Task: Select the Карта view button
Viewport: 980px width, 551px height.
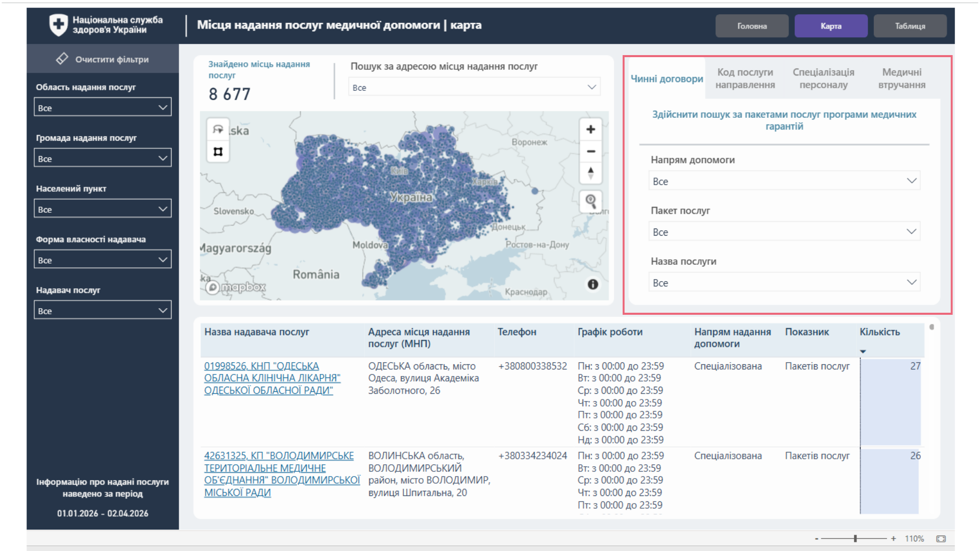Action: [831, 26]
